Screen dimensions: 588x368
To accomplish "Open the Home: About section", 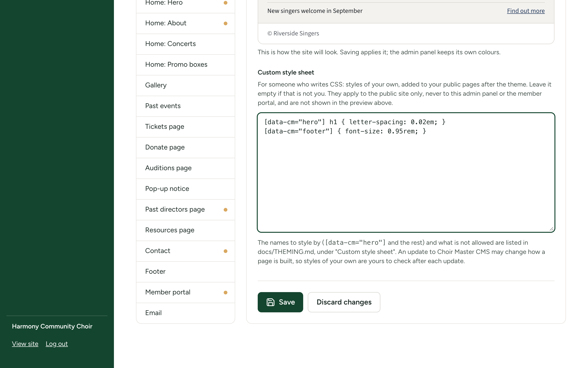I will [186, 23].
